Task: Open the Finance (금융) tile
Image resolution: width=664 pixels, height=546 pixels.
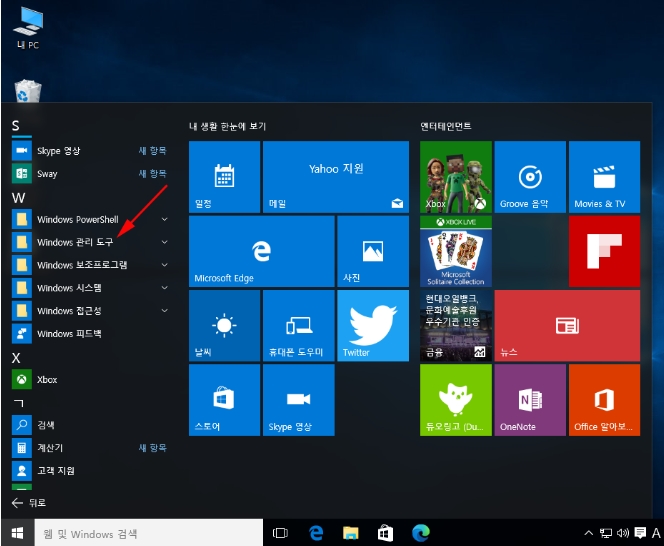Action: 456,326
